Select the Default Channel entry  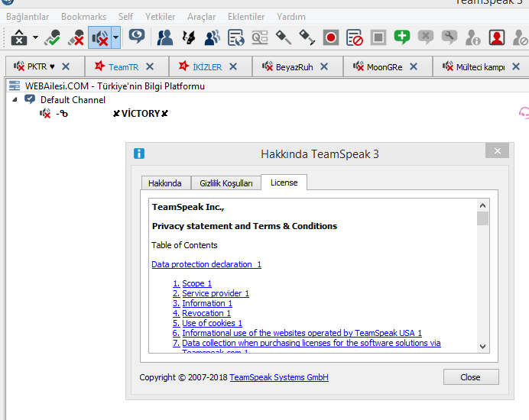tap(73, 100)
